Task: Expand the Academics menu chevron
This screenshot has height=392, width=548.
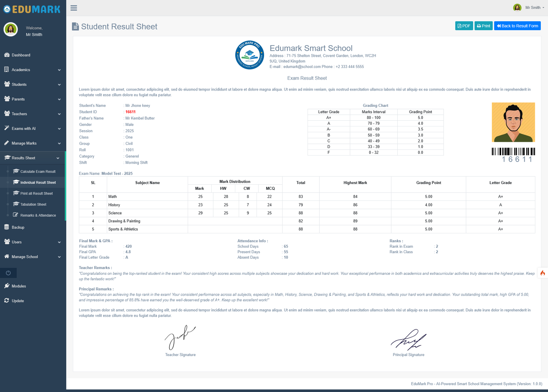Action: (x=59, y=70)
